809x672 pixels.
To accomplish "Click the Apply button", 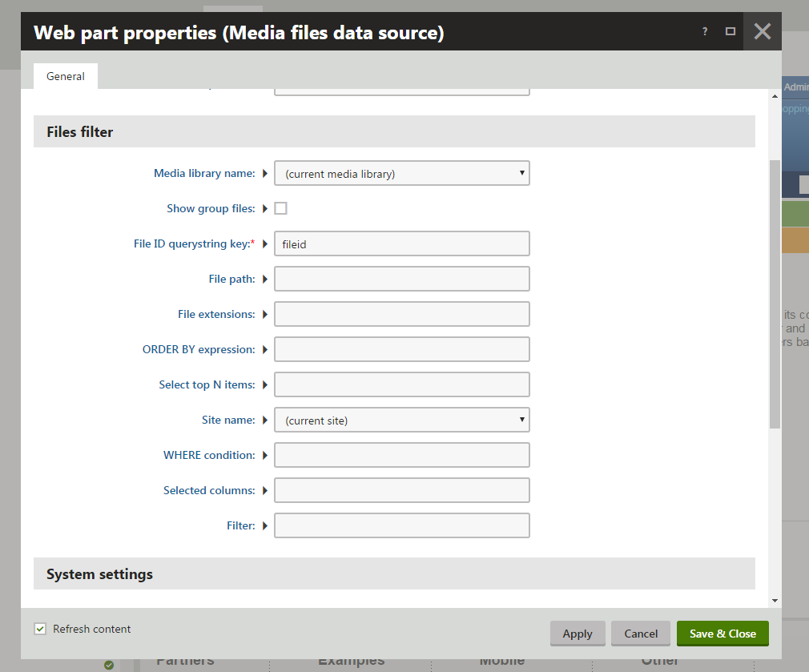I will point(578,634).
